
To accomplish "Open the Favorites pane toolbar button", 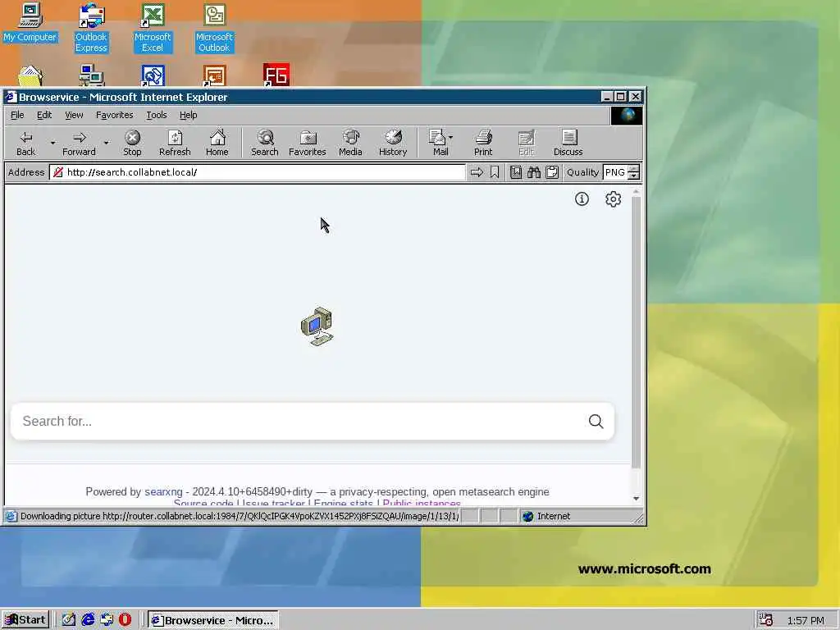I will 308,143.
